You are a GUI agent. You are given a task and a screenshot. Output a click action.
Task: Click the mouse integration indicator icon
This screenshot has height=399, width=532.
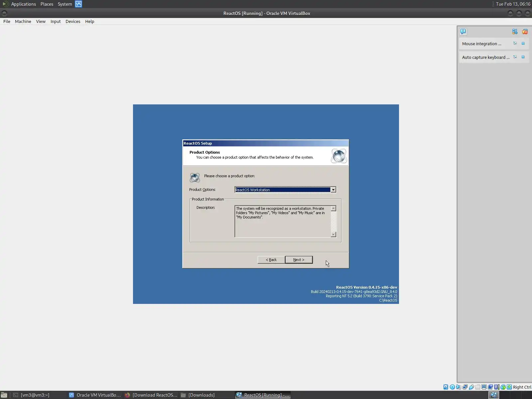point(503,387)
